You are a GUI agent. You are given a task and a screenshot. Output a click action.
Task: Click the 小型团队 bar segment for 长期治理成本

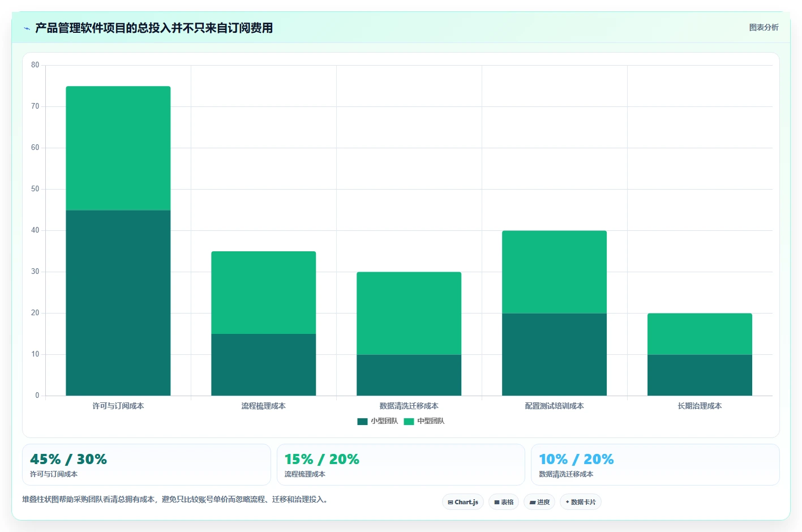[700, 375]
